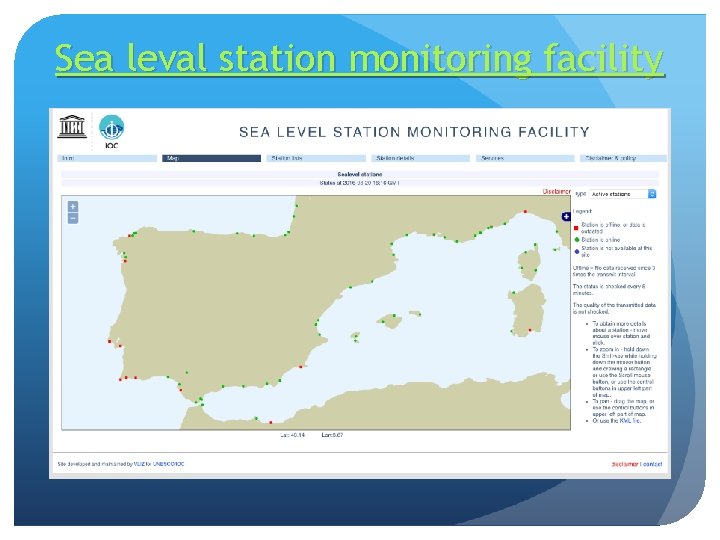
Task: Go to the Services tab
Action: coord(525,158)
